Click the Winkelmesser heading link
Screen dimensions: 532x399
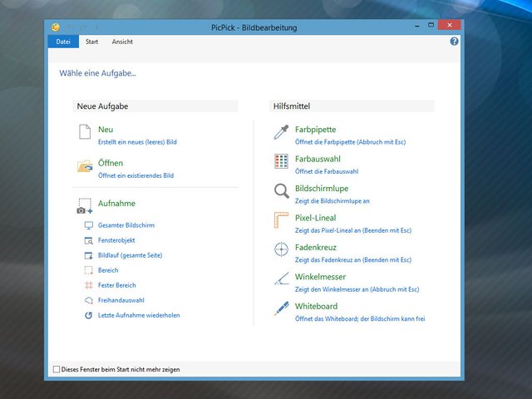[x=320, y=277]
